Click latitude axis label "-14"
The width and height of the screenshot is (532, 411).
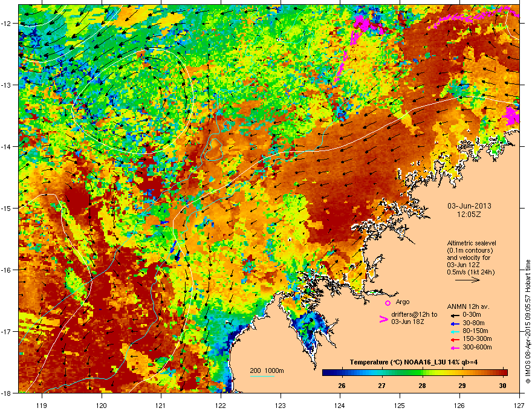coord(7,146)
